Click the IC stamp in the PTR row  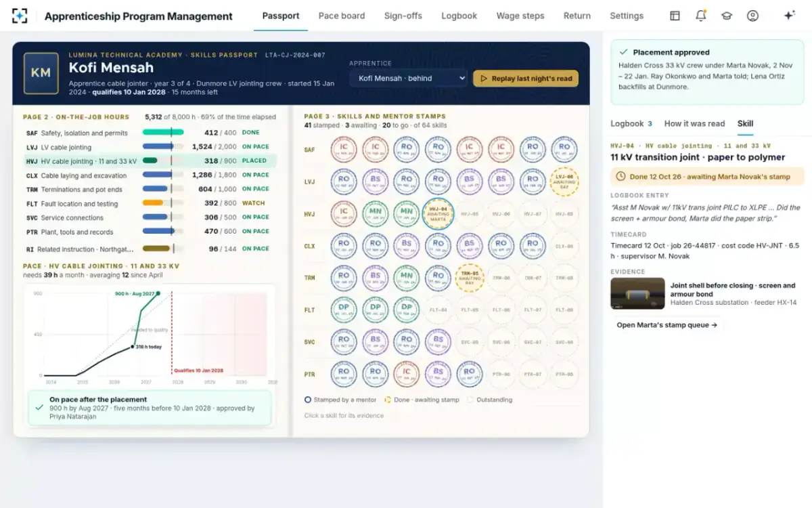coord(407,374)
